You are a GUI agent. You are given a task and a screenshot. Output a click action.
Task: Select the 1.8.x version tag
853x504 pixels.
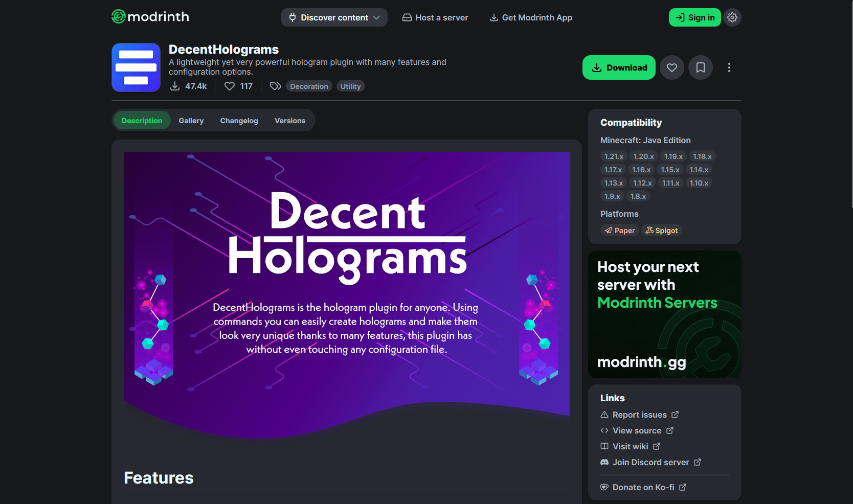pos(638,196)
